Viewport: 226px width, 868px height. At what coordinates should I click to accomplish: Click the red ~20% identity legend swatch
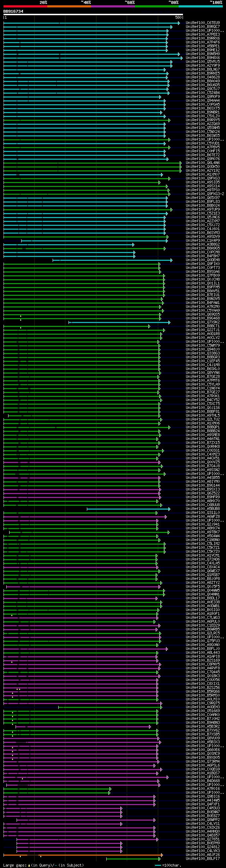(25, 6)
